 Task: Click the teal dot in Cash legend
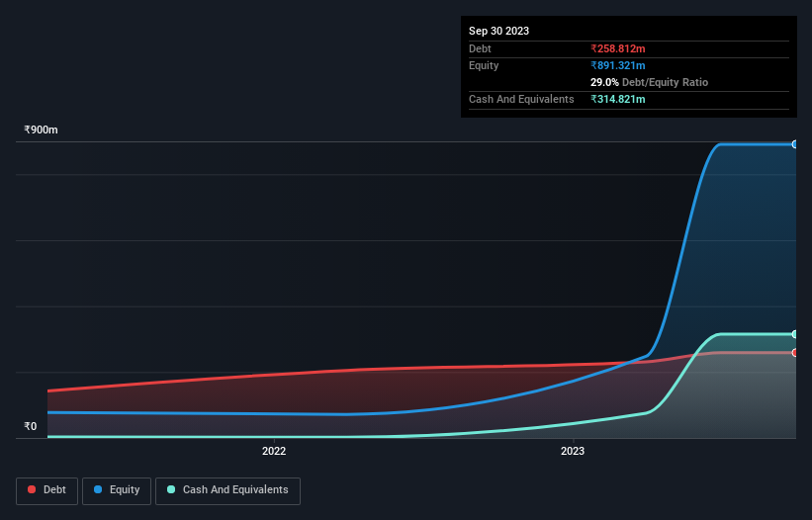(171, 489)
